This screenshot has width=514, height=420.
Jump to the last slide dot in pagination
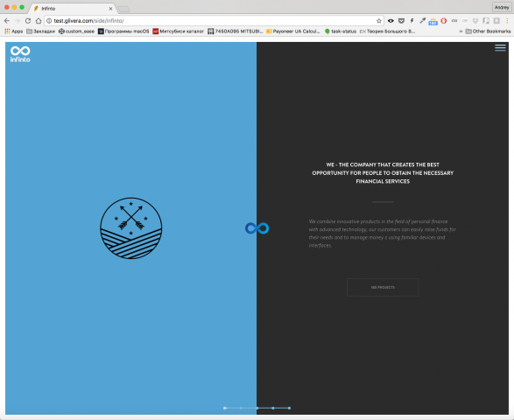pos(289,408)
